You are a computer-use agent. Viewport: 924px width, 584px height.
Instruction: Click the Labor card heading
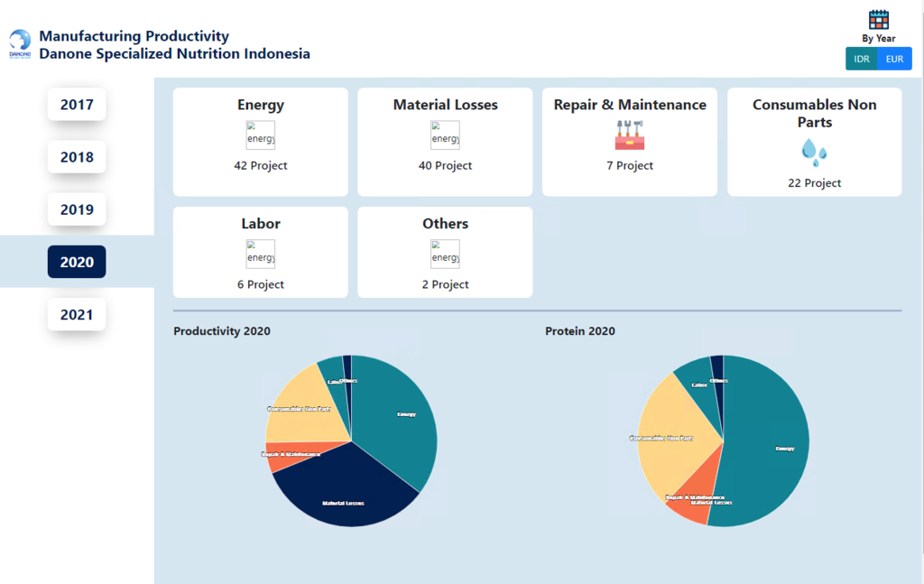point(261,223)
